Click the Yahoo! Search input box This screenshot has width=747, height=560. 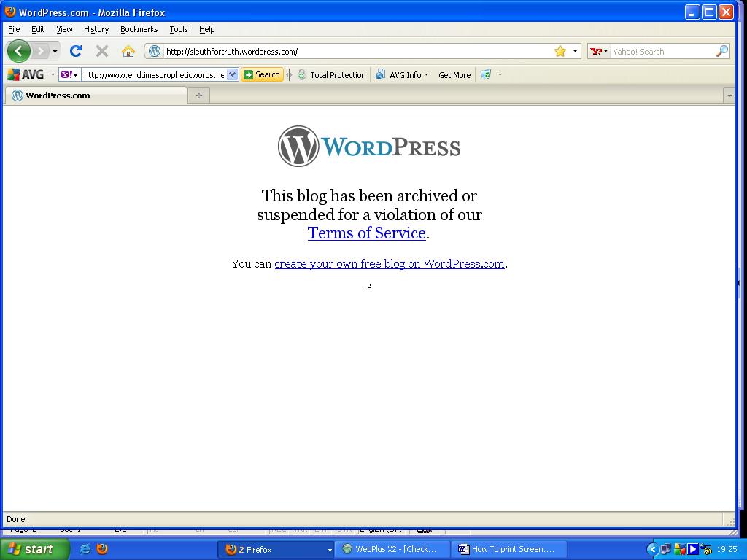662,52
